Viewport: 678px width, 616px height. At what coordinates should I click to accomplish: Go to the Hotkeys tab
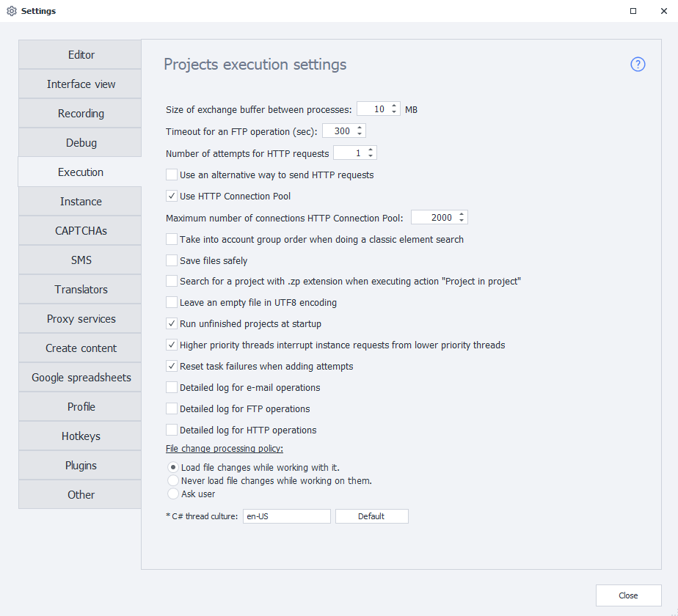tap(81, 436)
